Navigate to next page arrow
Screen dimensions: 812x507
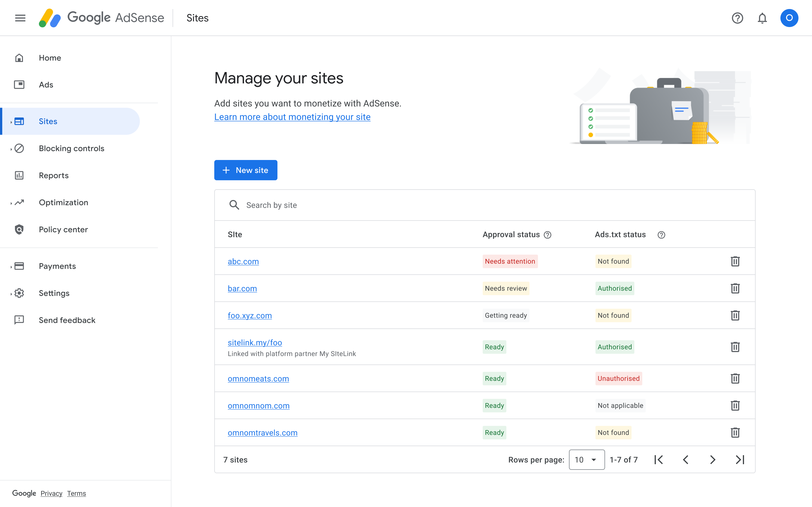click(x=713, y=460)
